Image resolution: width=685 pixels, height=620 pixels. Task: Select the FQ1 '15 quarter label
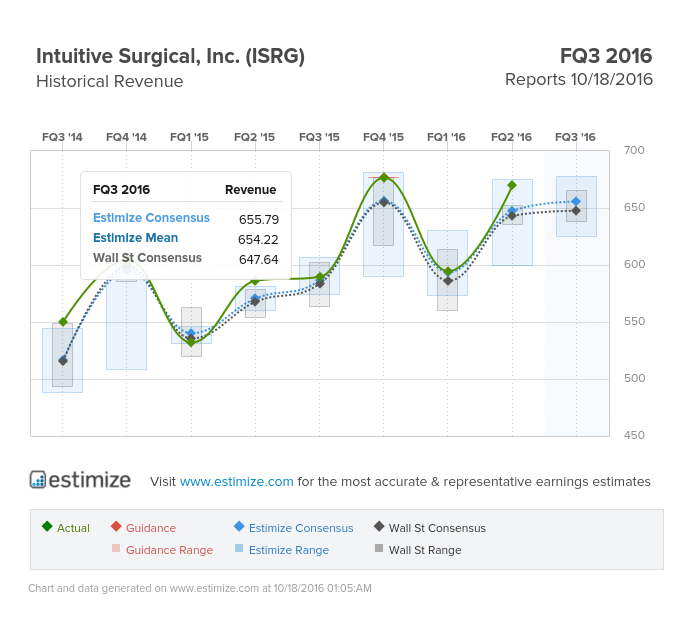tap(189, 137)
